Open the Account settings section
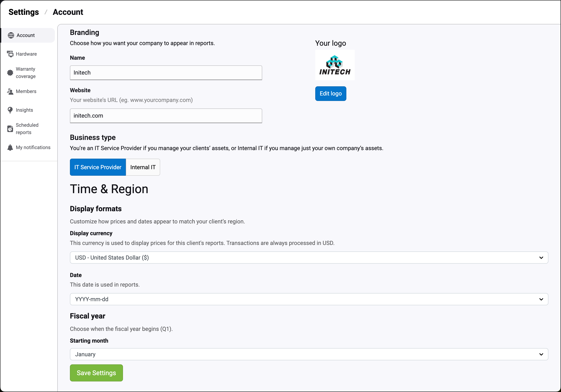 click(28, 35)
